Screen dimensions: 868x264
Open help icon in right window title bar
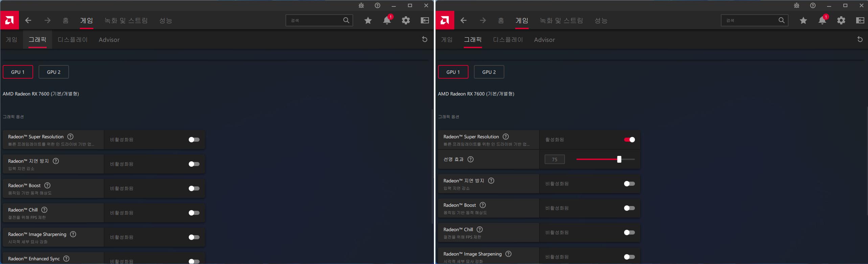click(813, 5)
